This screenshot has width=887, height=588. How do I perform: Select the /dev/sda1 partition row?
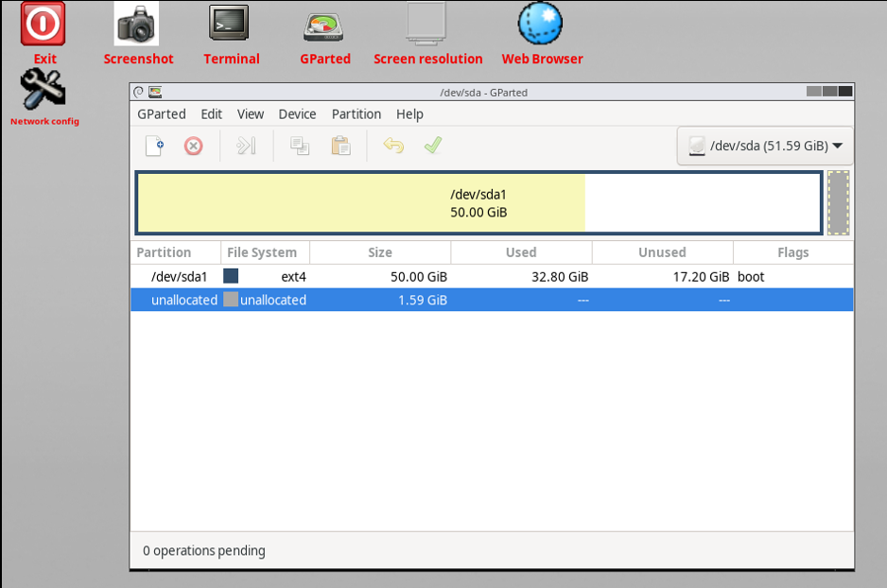(x=492, y=276)
